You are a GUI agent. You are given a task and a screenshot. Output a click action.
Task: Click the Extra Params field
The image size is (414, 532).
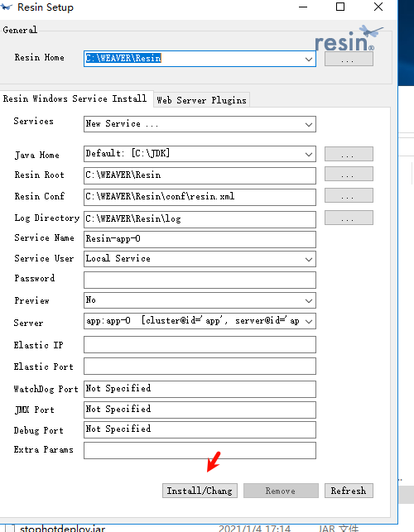click(200, 451)
